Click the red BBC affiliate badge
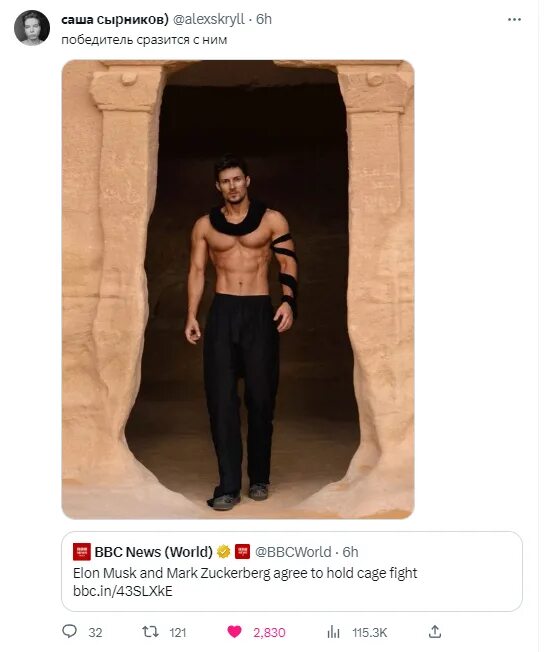Image resolution: width=545 pixels, height=652 pixels. pyautogui.click(x=242, y=551)
